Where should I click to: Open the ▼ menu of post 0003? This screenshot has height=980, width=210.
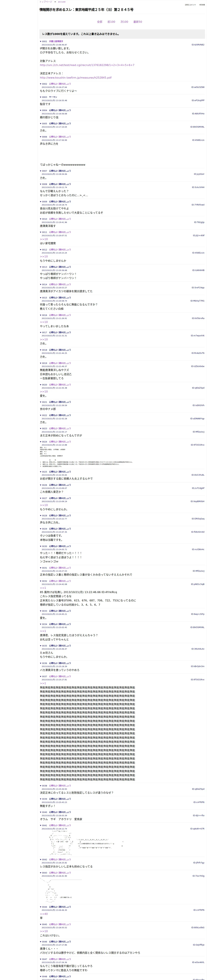click(41, 97)
